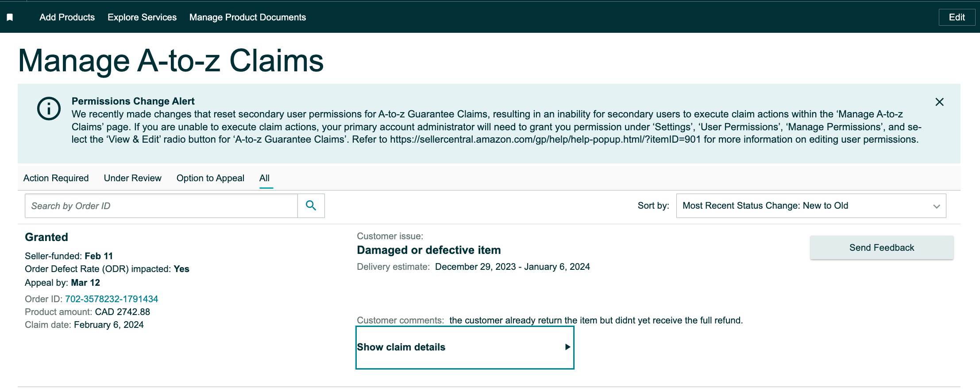Viewport: 980px width, 389px height.
Task: Click the customer comments text
Action: [x=596, y=320]
